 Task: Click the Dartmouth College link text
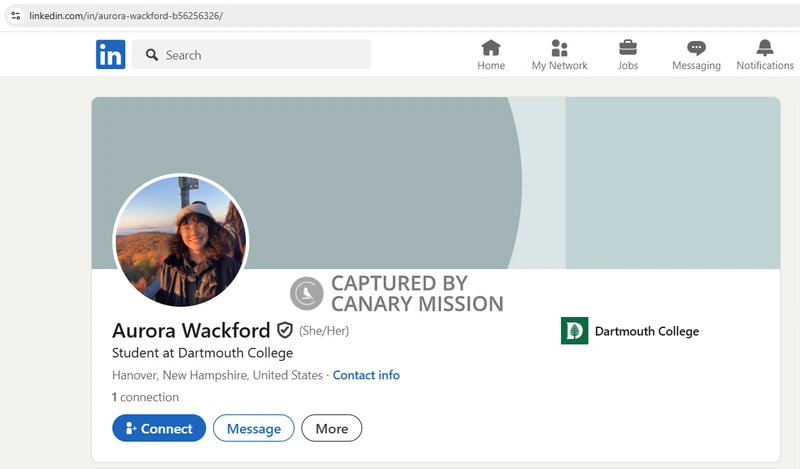click(x=646, y=331)
